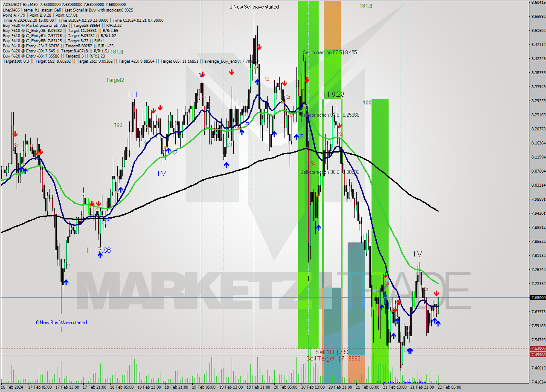Click the '0 New Buy Wave started' blue label

(x=61, y=323)
